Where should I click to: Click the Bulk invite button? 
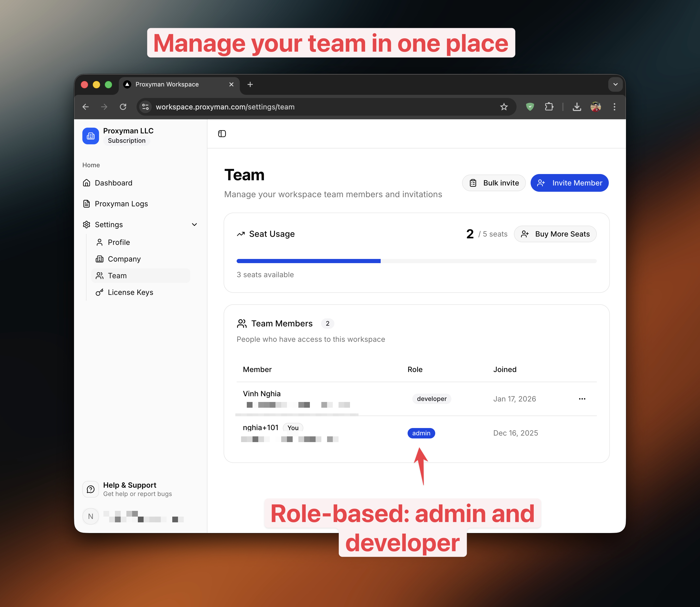click(494, 183)
